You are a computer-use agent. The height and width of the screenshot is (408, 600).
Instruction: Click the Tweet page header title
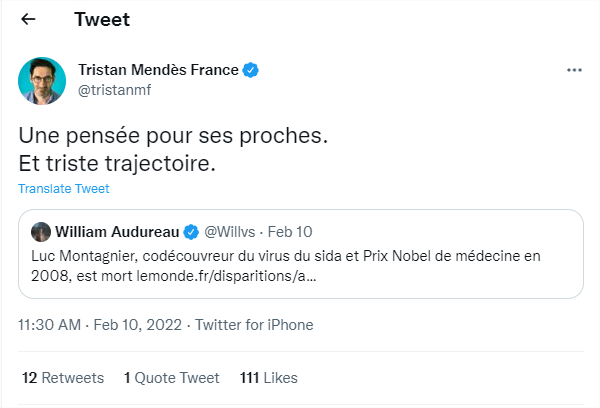pyautogui.click(x=101, y=20)
